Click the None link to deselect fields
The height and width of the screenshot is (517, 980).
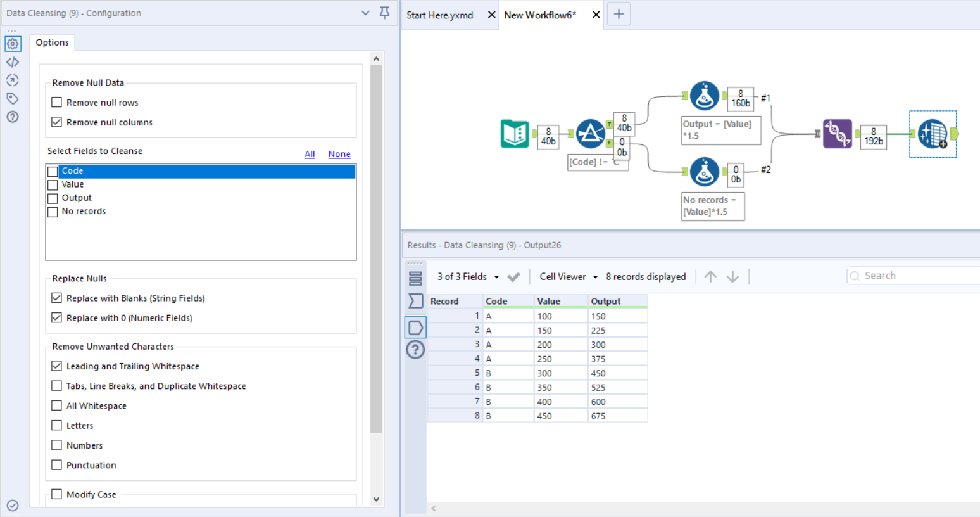339,154
